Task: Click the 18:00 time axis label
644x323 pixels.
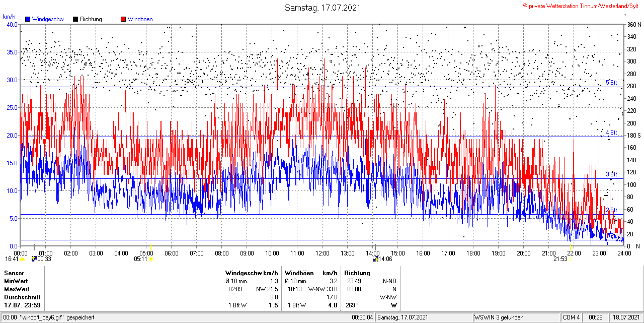Action: click(x=473, y=253)
